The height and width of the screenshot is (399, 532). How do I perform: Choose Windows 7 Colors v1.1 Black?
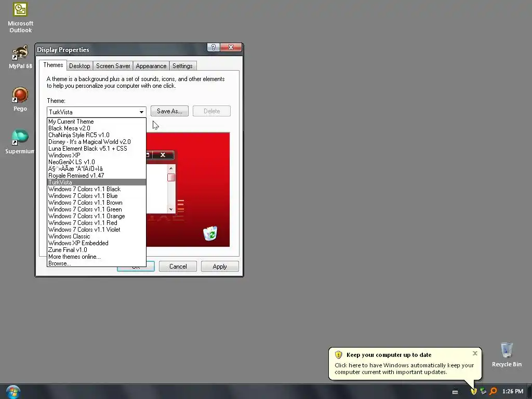[x=96, y=189]
